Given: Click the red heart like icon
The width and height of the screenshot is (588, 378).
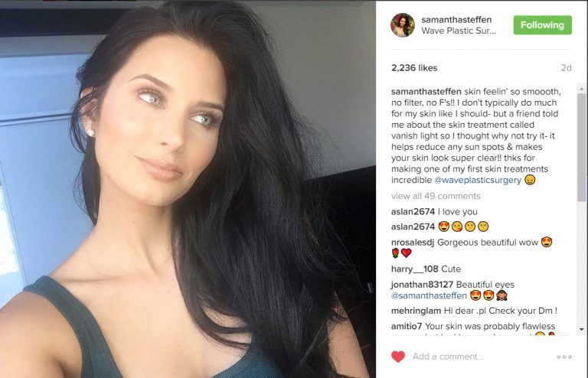Looking at the screenshot, I should (x=398, y=357).
